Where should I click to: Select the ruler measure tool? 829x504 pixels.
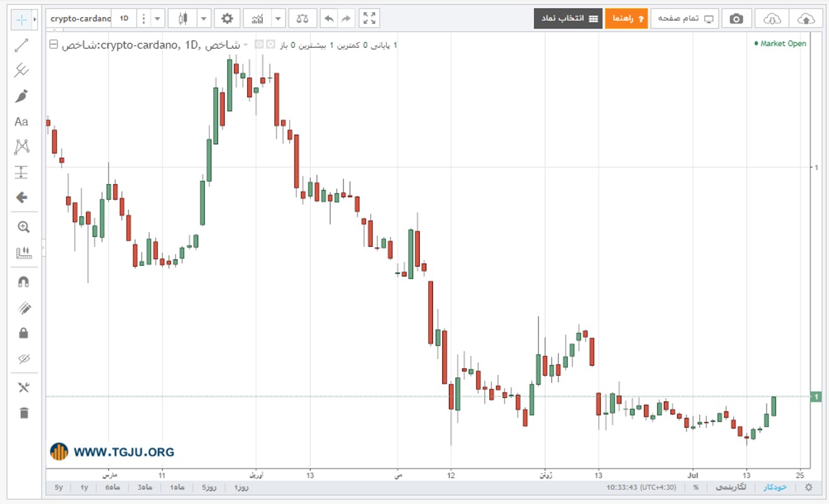[23, 253]
